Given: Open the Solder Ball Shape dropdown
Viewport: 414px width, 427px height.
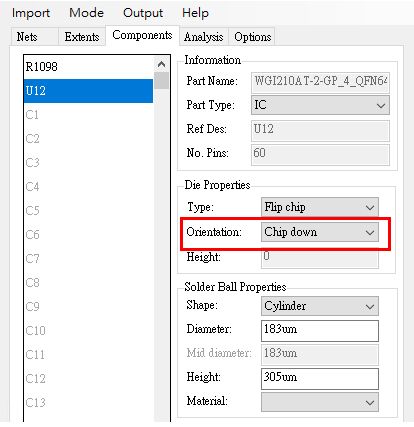Looking at the screenshot, I should click(x=320, y=306).
